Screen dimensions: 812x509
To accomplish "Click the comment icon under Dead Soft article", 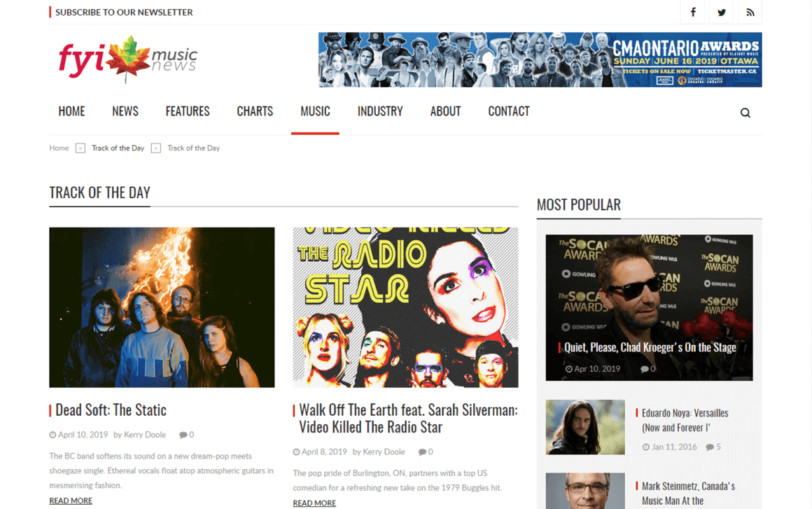I will pos(183,435).
